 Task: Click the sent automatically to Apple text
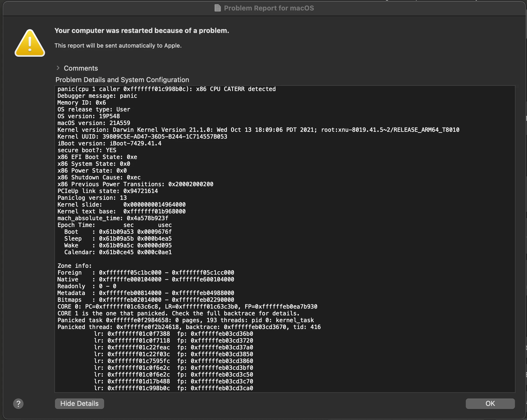[118, 46]
